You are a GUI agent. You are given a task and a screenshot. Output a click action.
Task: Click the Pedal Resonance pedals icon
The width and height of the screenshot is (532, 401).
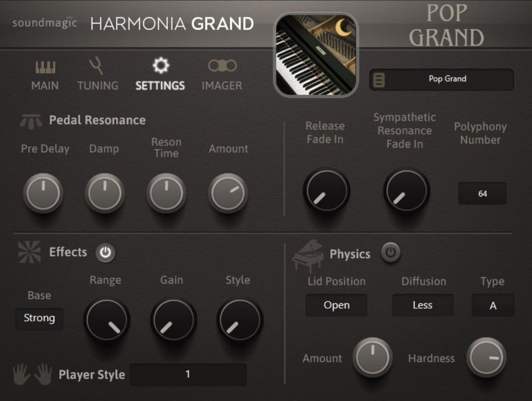coord(31,121)
